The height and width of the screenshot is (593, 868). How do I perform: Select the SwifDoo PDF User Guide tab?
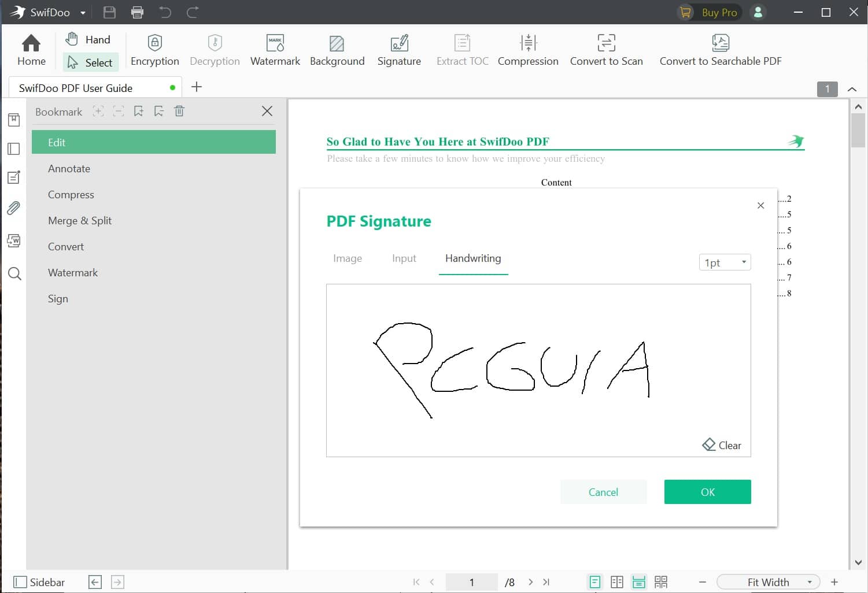click(x=95, y=88)
